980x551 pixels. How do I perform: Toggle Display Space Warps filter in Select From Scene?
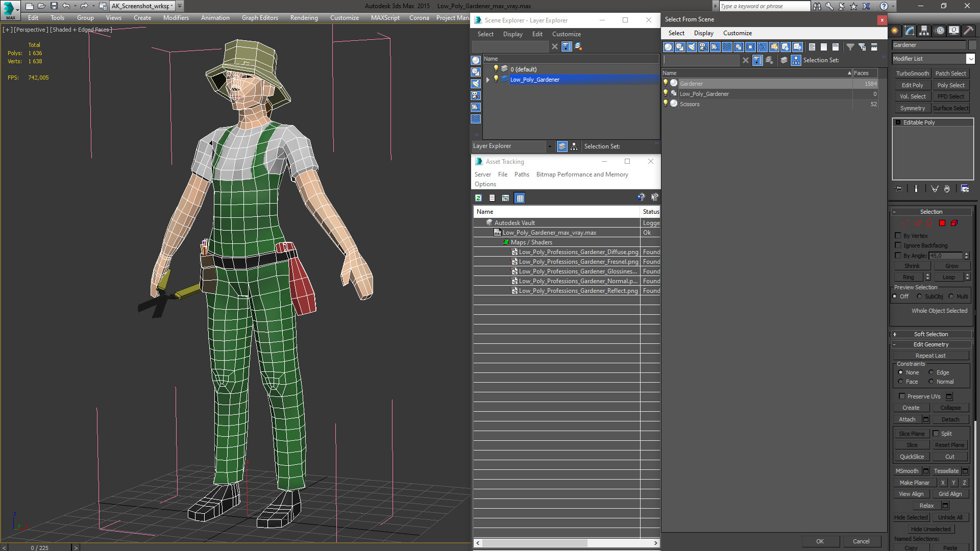[727, 47]
